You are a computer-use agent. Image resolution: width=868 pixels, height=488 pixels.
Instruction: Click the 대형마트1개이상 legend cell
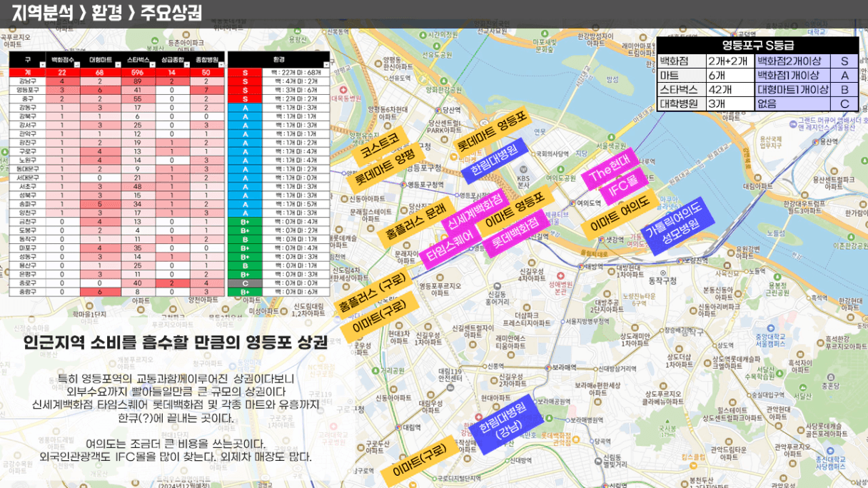(x=794, y=90)
